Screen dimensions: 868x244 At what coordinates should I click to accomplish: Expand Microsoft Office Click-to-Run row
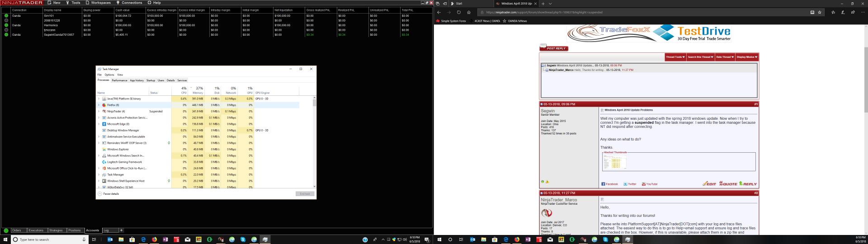(x=99, y=168)
